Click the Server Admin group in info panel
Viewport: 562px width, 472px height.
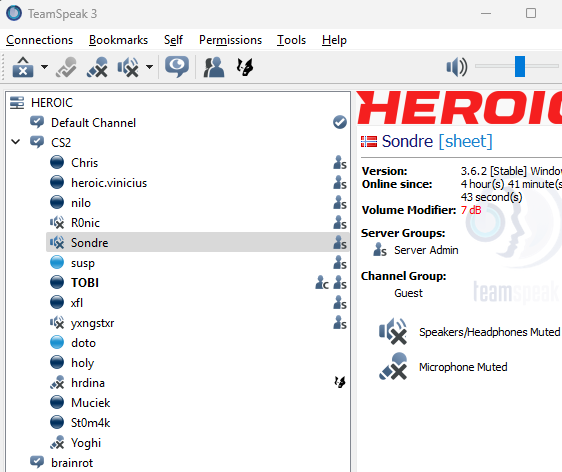pos(416,250)
